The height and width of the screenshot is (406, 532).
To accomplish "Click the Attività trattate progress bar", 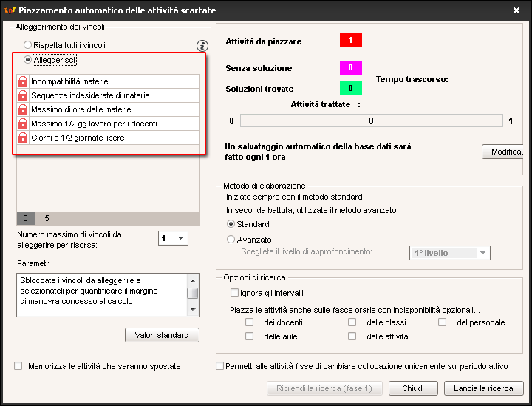I will point(371,121).
